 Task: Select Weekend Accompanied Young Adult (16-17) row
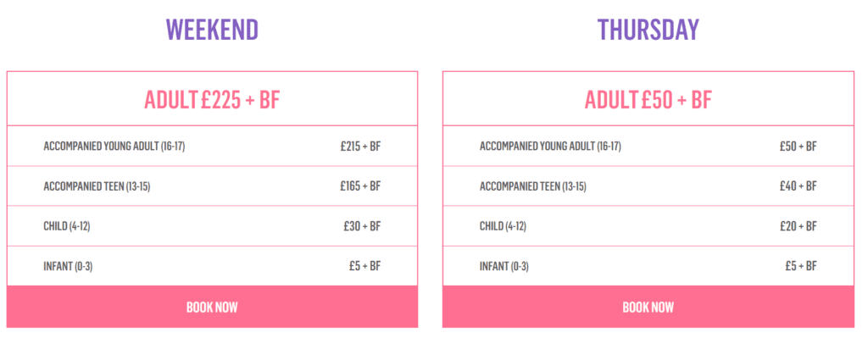tap(212, 146)
